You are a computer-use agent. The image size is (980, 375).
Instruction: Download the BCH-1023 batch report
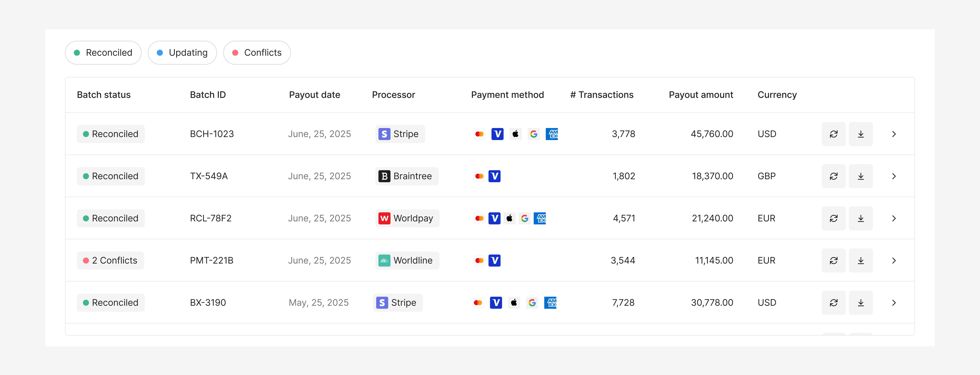click(x=861, y=134)
